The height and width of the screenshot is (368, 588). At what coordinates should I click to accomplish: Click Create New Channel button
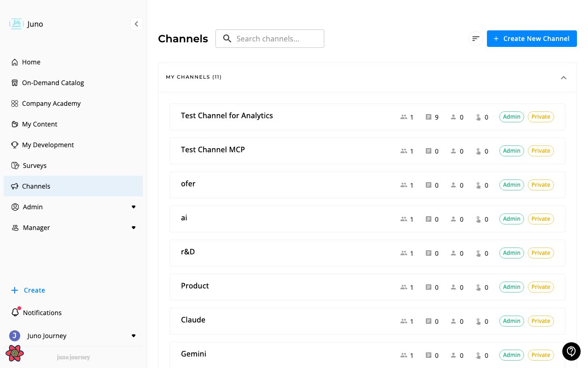[532, 39]
